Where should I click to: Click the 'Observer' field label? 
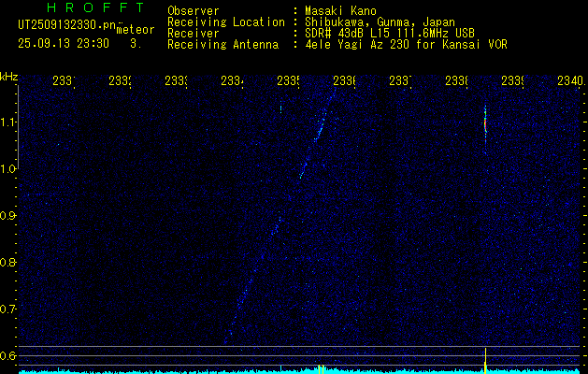(x=194, y=11)
